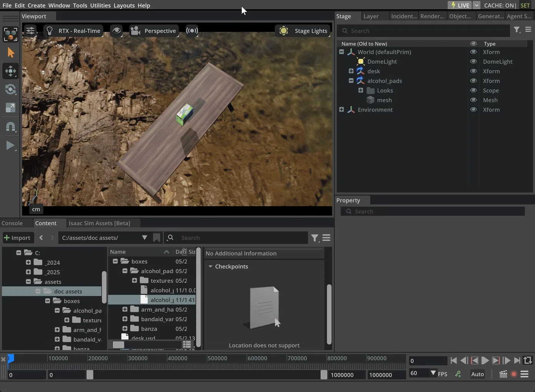The width and height of the screenshot is (535, 392).
Task: Open the Create menu
Action: coord(36,5)
